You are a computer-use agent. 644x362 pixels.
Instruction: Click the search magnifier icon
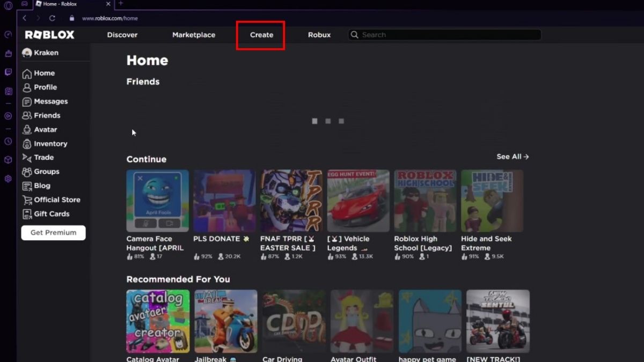pos(354,35)
